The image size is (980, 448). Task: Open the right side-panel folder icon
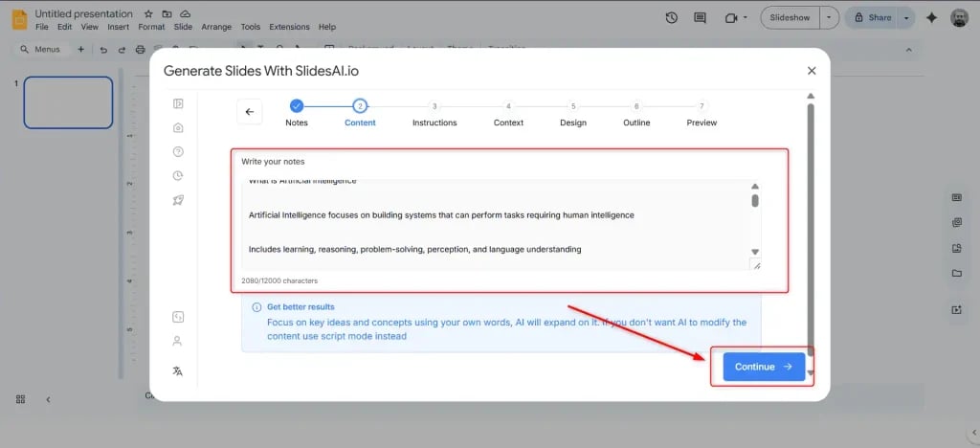click(956, 273)
